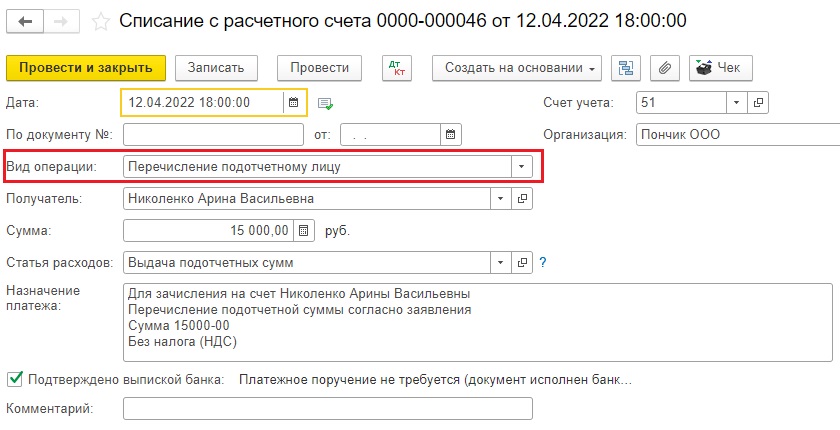Open calculator icon in the Сумма field
The image size is (840, 430).
(303, 231)
